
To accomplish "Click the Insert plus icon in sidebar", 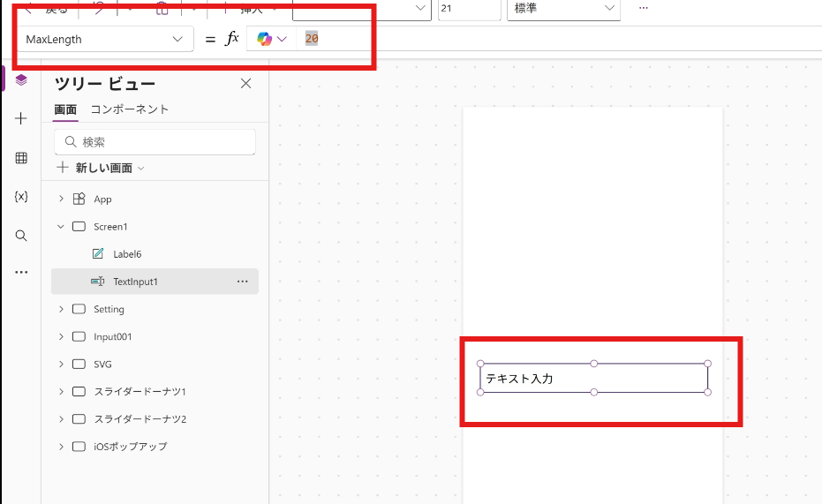I will point(21,119).
